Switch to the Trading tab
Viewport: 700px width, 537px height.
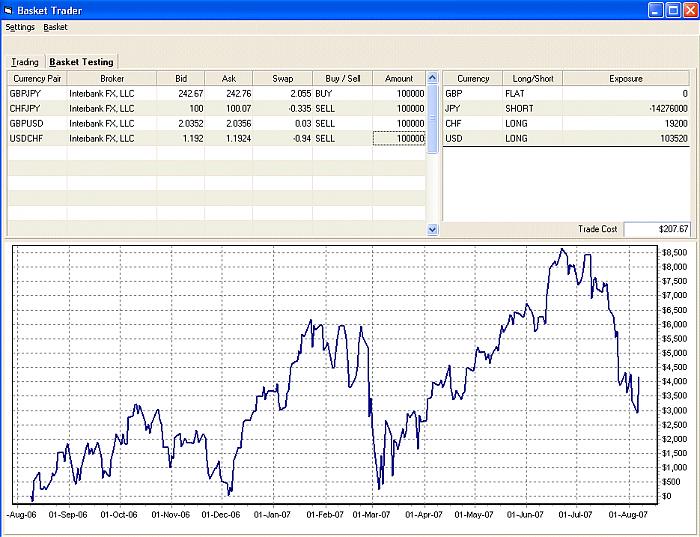[25, 62]
